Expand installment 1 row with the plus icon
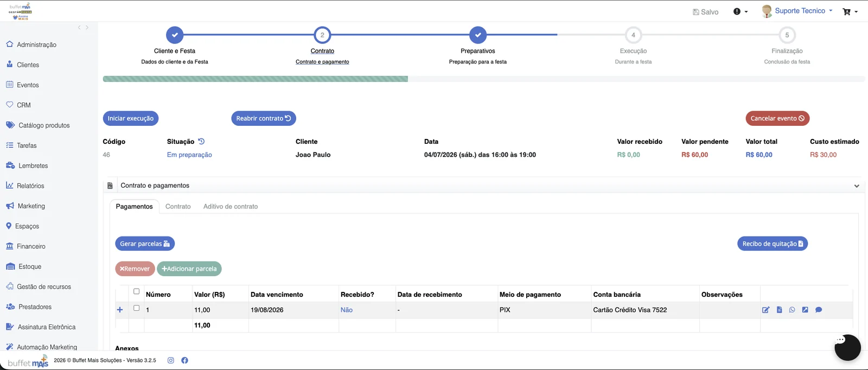The width and height of the screenshot is (868, 370). pyautogui.click(x=120, y=310)
